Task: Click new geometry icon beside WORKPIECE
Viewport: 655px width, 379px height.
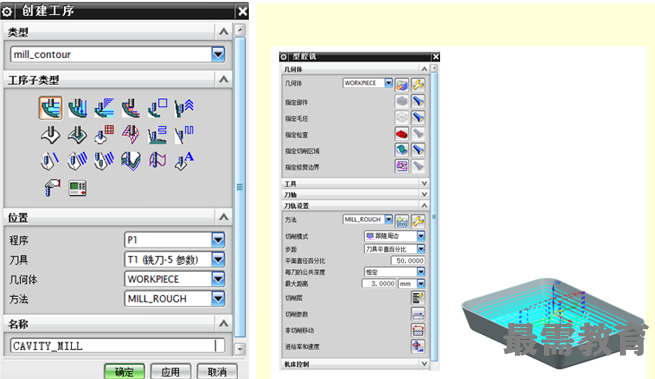Action: 402,85
